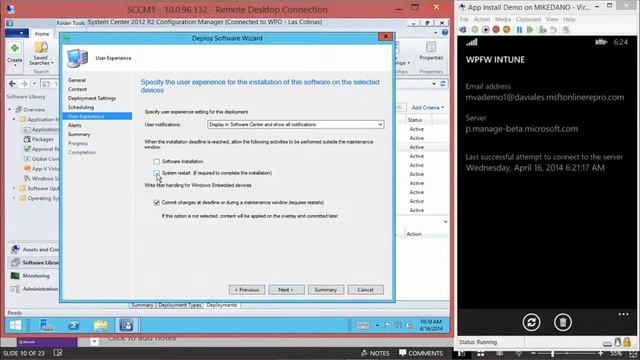The image size is (640, 360).
Task: Open Saved Searches in the ribbon
Action: pyautogui.click(x=41, y=54)
